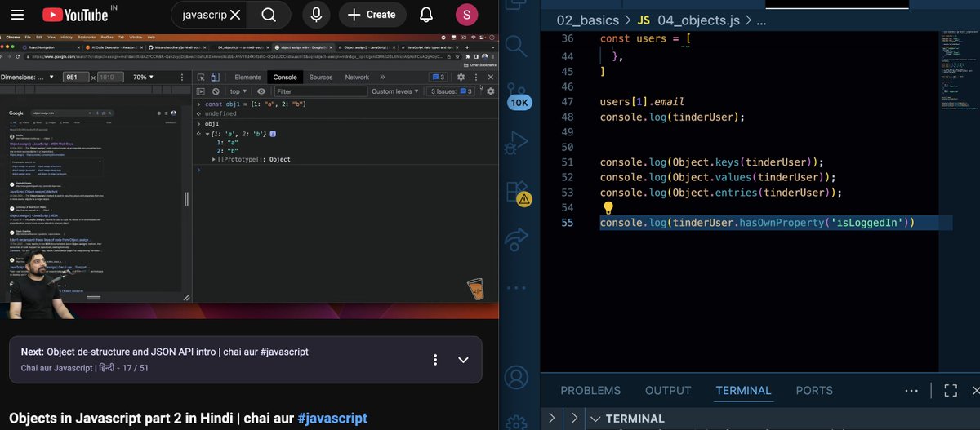Click the width field showing 951

[x=76, y=77]
